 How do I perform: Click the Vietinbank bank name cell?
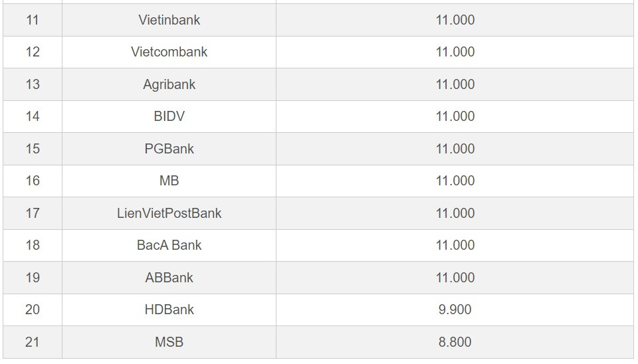pos(169,20)
